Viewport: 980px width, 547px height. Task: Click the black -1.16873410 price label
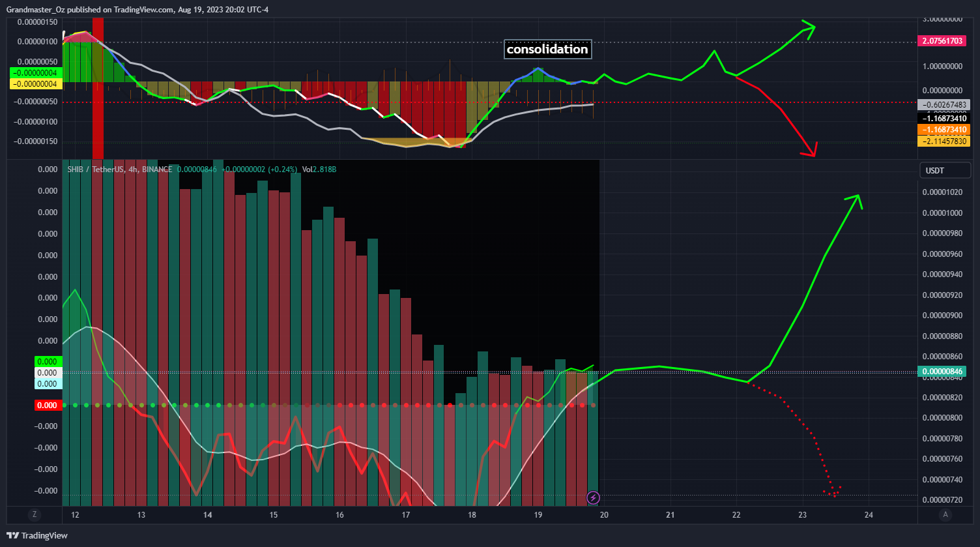944,119
